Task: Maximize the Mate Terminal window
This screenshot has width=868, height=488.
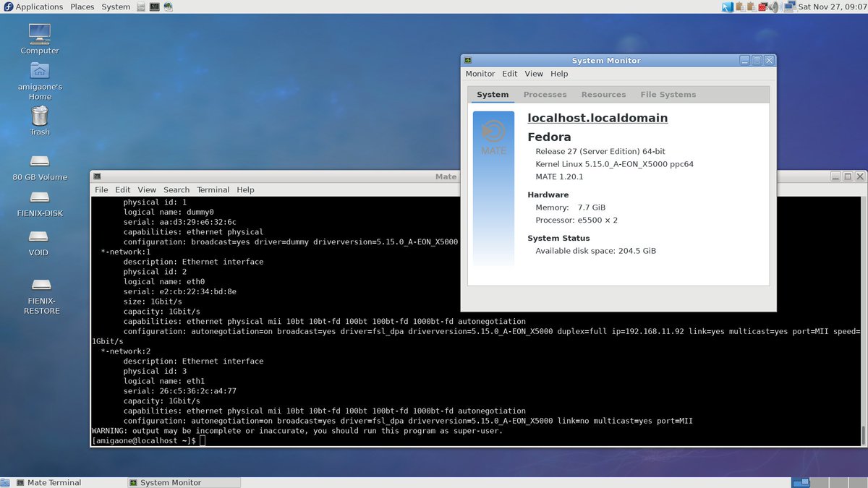Action: click(x=847, y=176)
